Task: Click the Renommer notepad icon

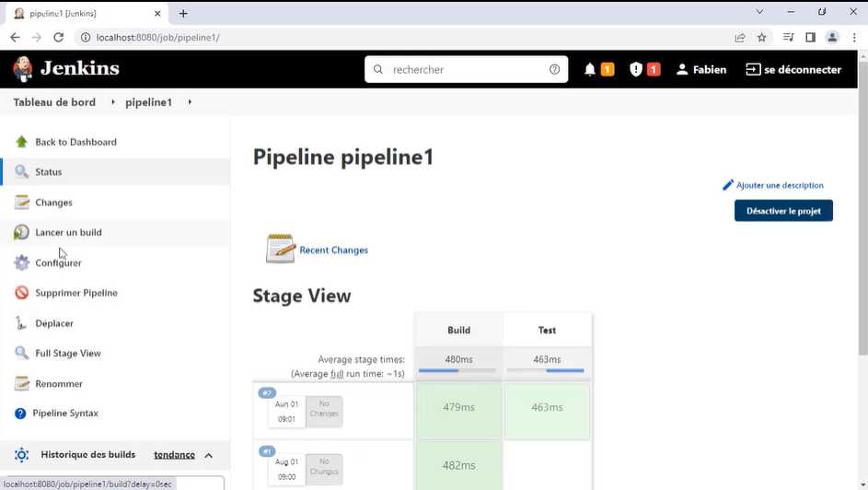Action: (x=21, y=383)
